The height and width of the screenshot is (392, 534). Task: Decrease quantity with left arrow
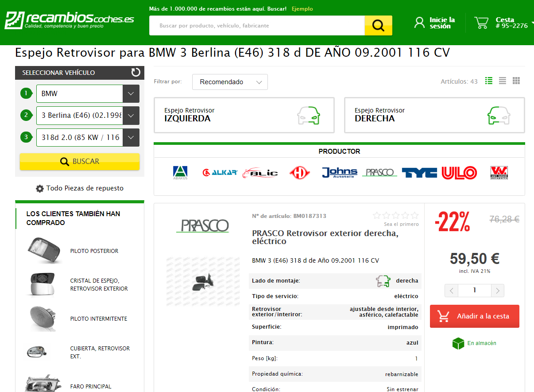click(451, 291)
